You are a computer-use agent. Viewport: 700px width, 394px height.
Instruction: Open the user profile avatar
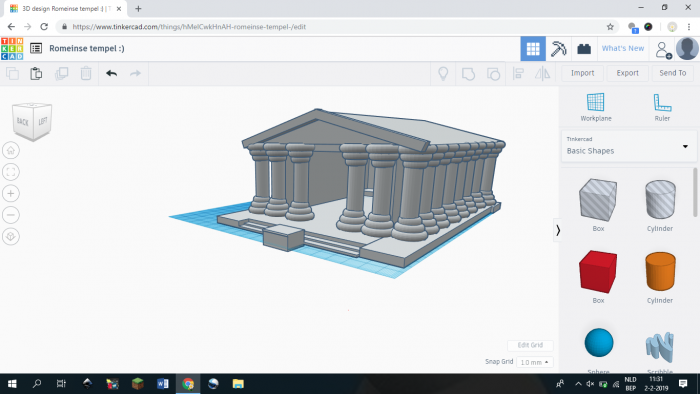[687, 48]
